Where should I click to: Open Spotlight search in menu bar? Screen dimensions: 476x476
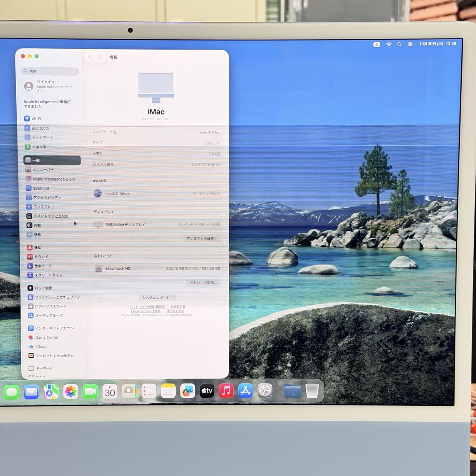pos(399,44)
